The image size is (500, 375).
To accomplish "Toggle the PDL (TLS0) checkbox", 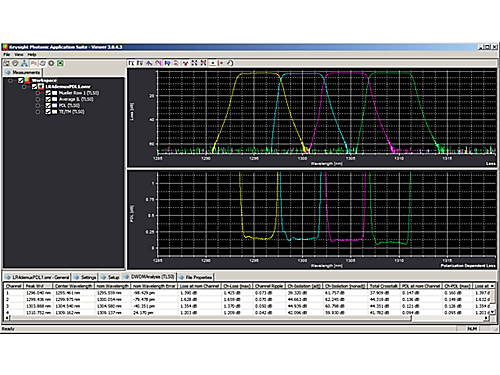I will pos(48,105).
